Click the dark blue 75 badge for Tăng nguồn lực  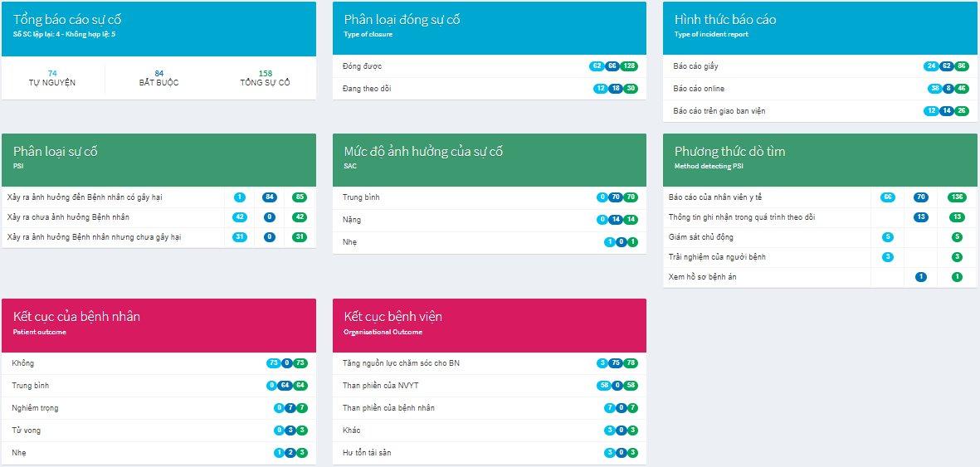[x=615, y=363]
